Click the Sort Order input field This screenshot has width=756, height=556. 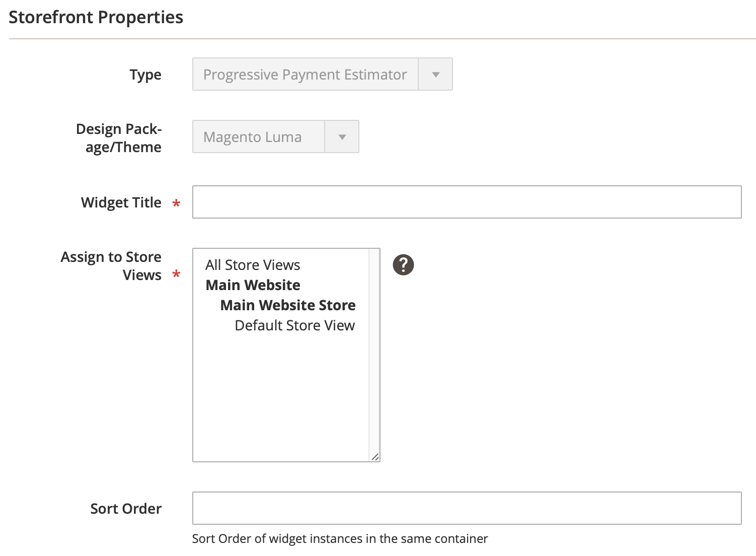467,508
